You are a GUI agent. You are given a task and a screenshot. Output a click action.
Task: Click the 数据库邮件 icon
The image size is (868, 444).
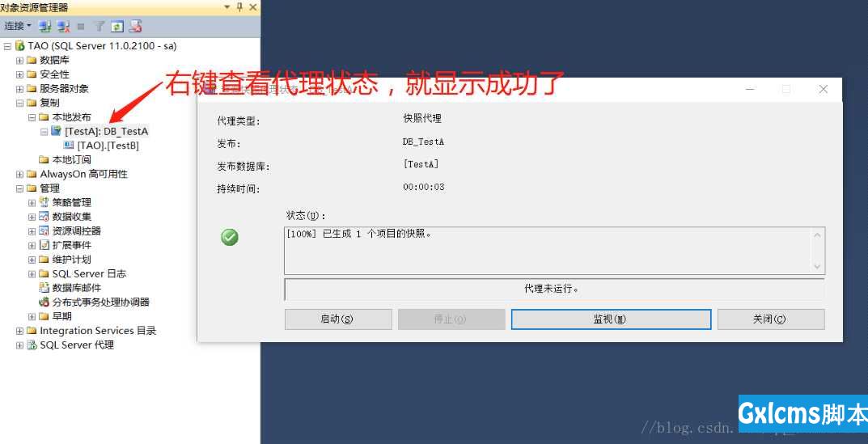click(44, 288)
